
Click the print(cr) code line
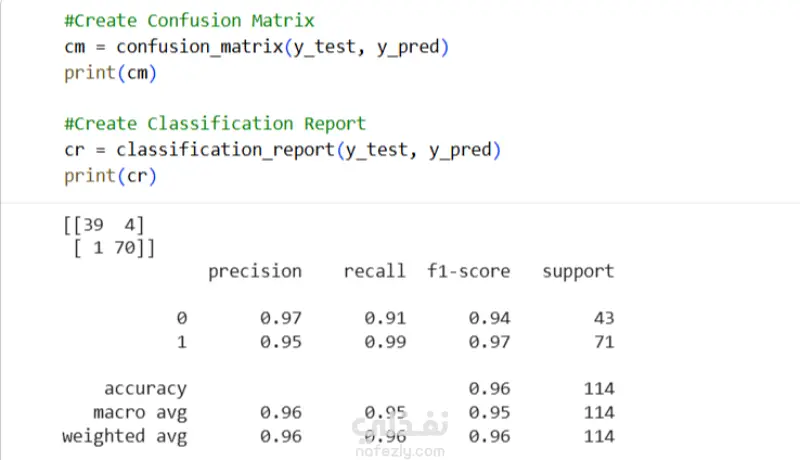pyautogui.click(x=110, y=176)
